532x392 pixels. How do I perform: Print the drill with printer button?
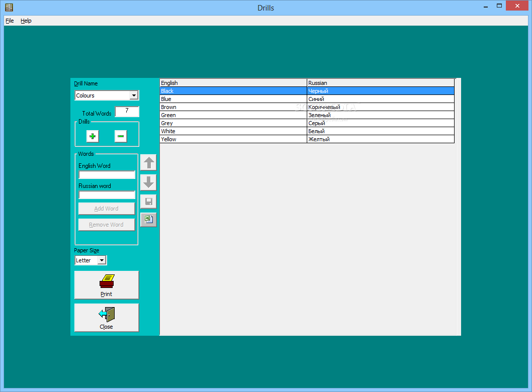click(107, 285)
